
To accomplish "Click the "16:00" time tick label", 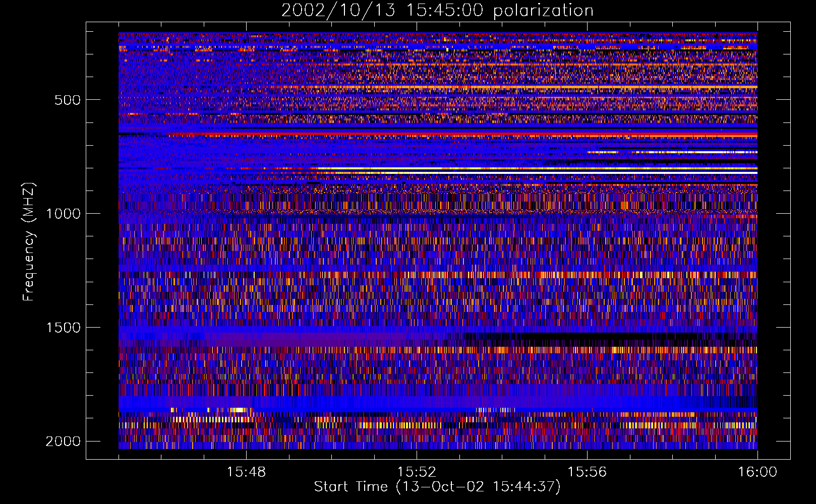I will 757,472.
